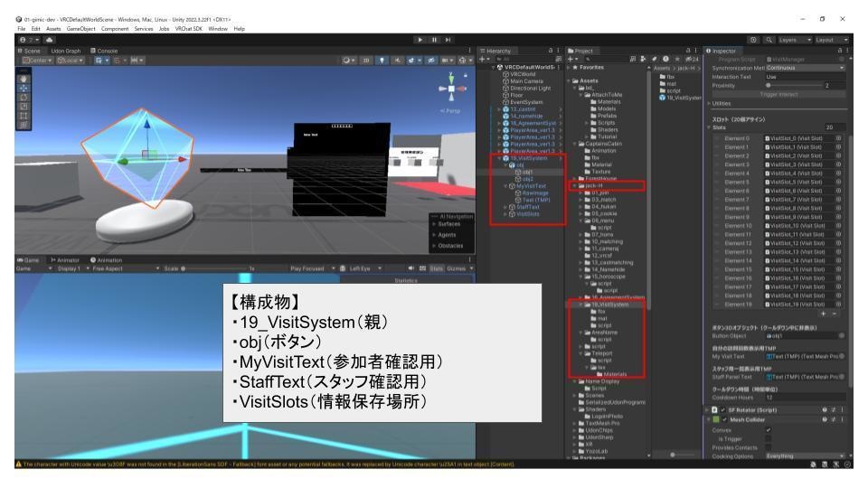Screen dimensions: 868x488
Task: Click object picker for Element 0 slot
Action: tap(839, 138)
